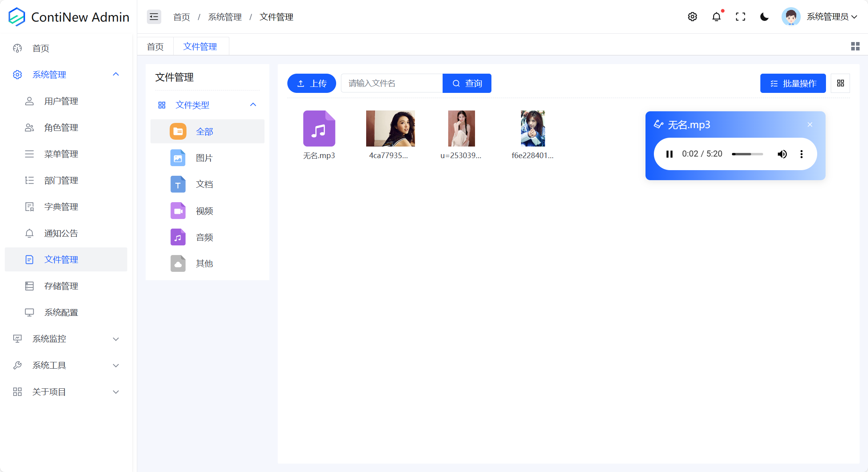Screen dimensions: 868x472
Task: Open 存储管理 in the sidebar
Action: point(61,286)
